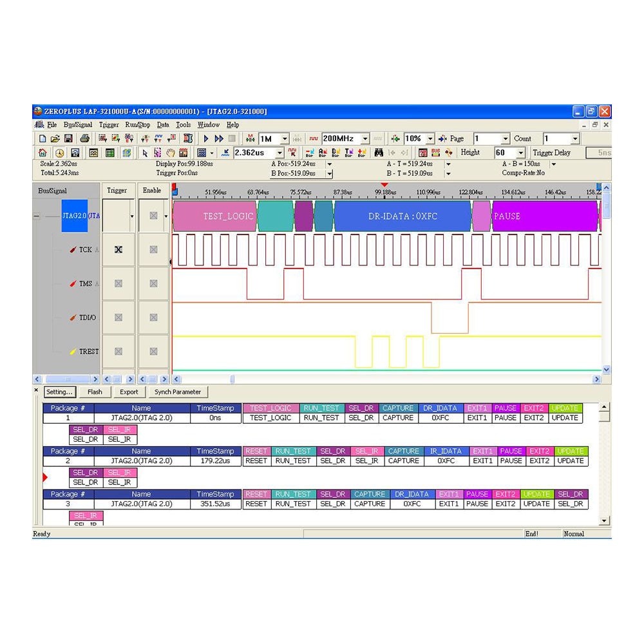Screen dimensions: 644x644
Task: Click the add Bar plus icon
Action: (362, 153)
